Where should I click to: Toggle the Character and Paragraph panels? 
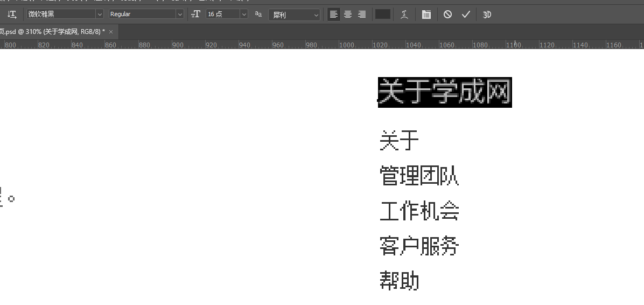coord(426,15)
